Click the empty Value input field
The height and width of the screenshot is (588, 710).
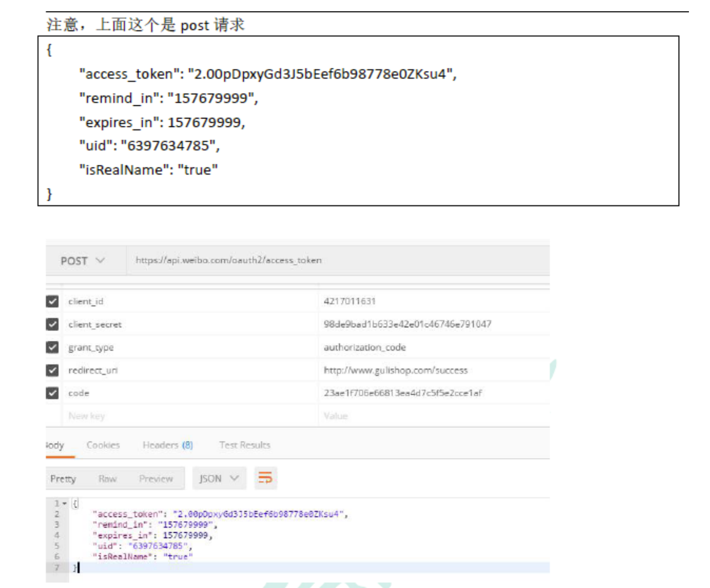(x=434, y=416)
